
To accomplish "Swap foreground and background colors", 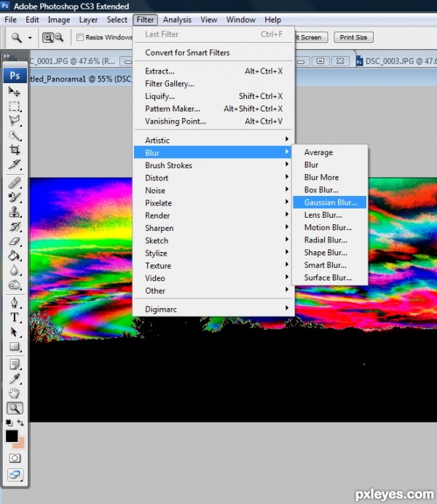I will click(20, 422).
